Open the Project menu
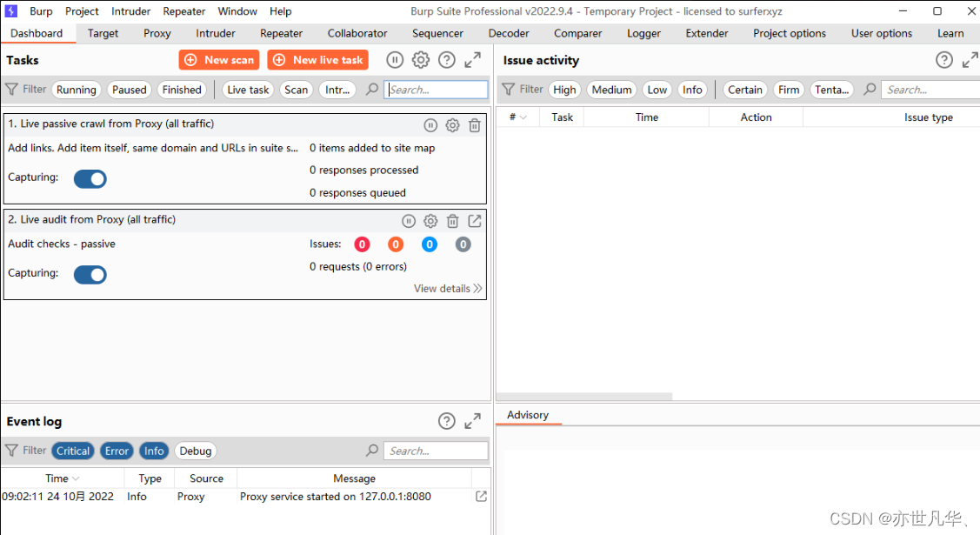The width and height of the screenshot is (980, 535). (x=82, y=11)
